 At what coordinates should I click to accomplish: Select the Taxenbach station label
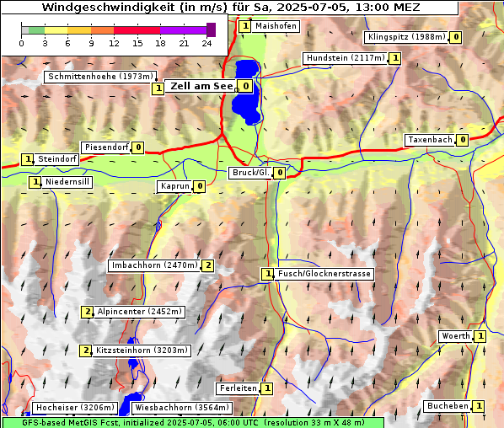click(x=430, y=140)
